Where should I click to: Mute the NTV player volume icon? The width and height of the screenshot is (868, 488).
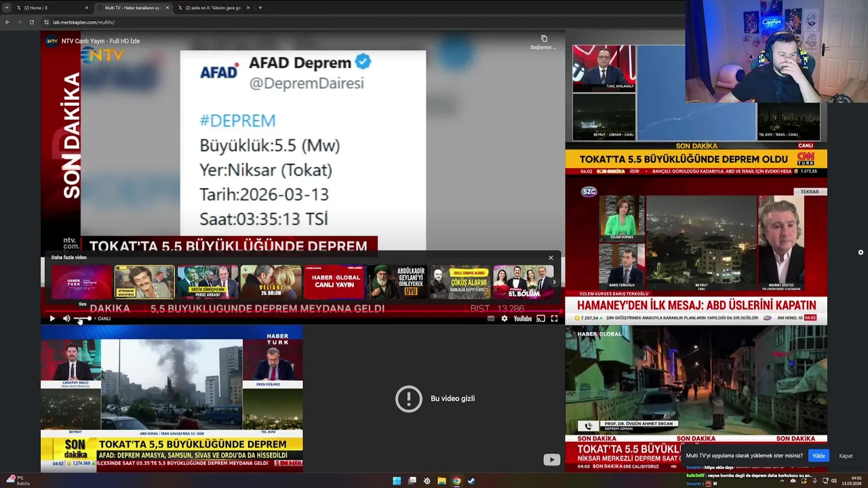66,319
